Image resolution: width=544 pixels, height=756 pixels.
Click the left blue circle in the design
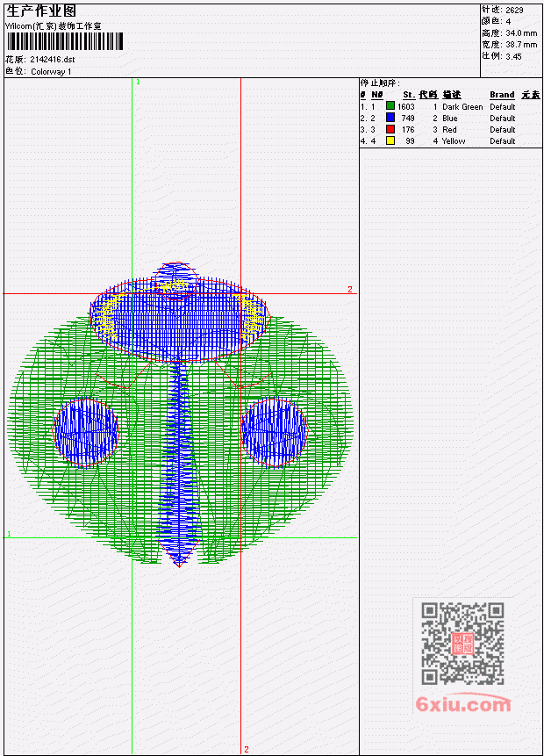(86, 433)
